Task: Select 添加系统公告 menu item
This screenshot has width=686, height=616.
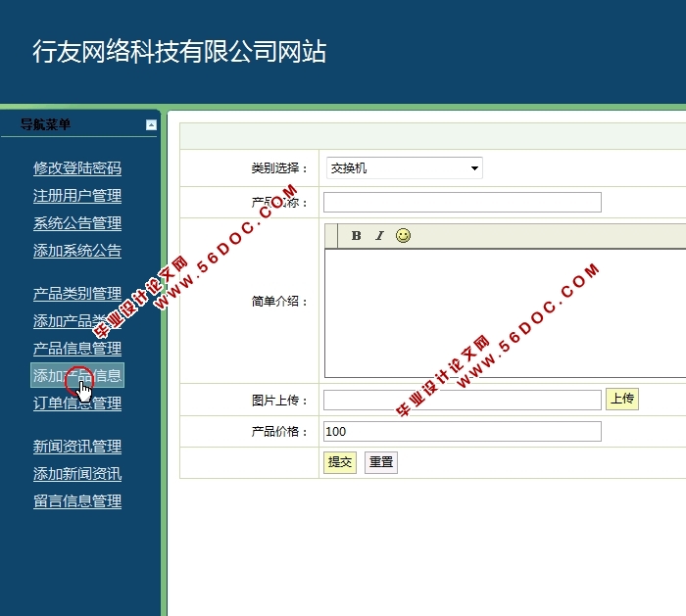Action: 77,251
